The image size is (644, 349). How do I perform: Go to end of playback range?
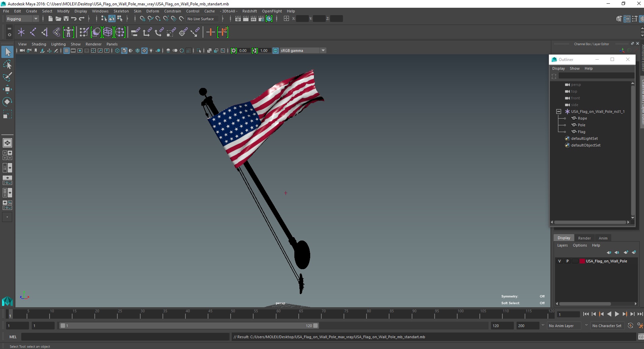pos(640,314)
